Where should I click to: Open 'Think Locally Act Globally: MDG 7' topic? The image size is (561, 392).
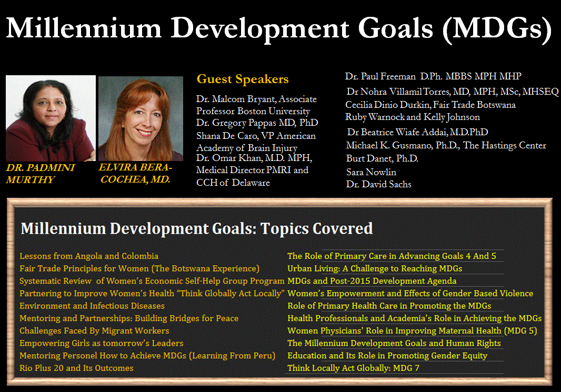[353, 368]
